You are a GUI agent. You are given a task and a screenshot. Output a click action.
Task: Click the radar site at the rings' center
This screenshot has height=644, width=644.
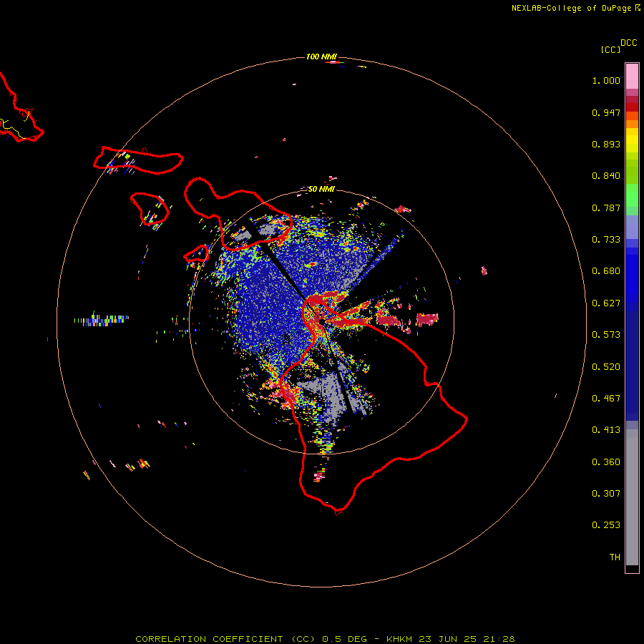pyautogui.click(x=321, y=321)
